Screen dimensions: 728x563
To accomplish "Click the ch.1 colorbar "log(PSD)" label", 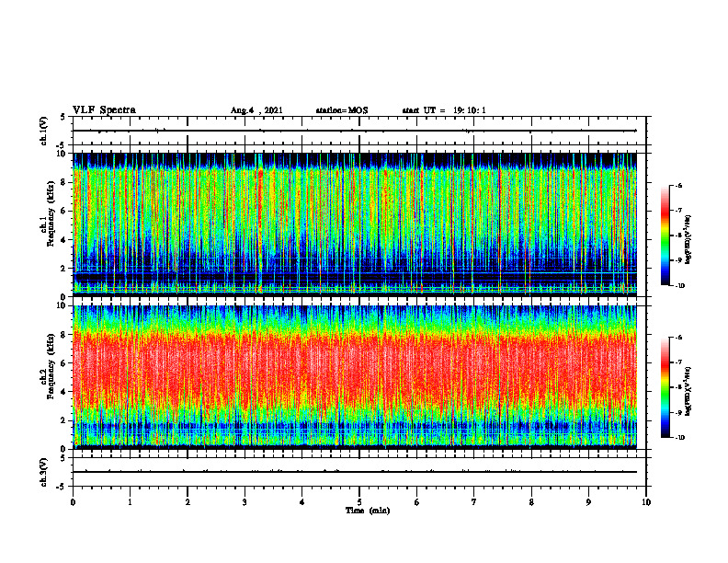I will (x=688, y=240).
